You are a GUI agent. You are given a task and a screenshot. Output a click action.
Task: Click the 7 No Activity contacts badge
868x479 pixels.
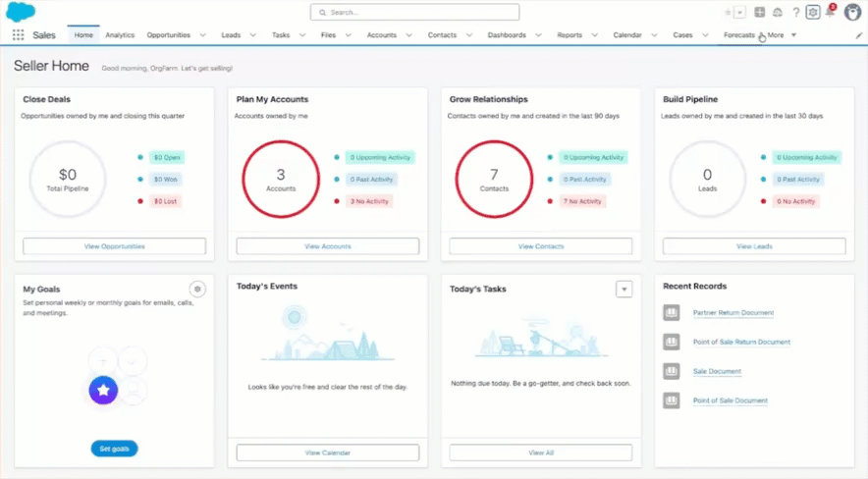coord(582,201)
